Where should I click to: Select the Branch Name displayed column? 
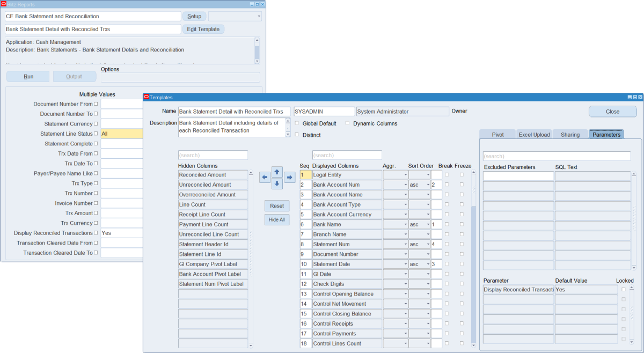[347, 234]
